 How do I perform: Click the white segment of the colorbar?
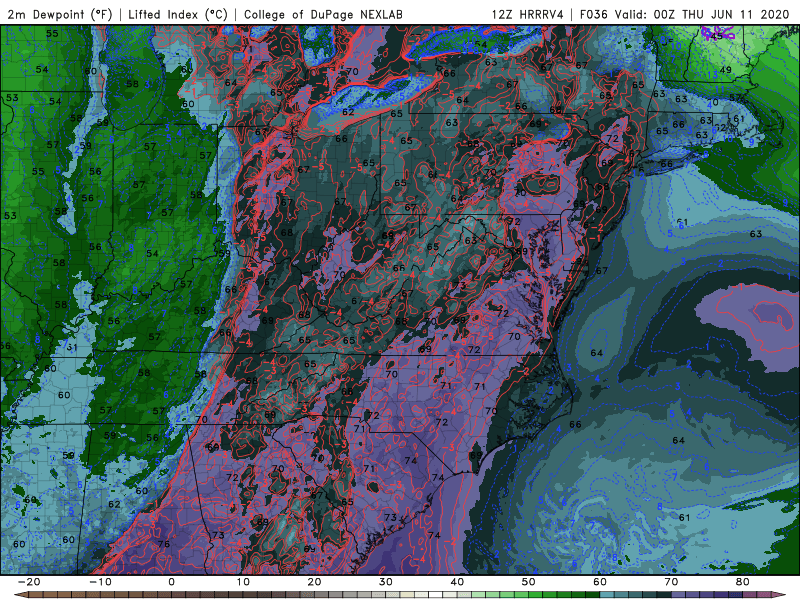tap(436, 595)
